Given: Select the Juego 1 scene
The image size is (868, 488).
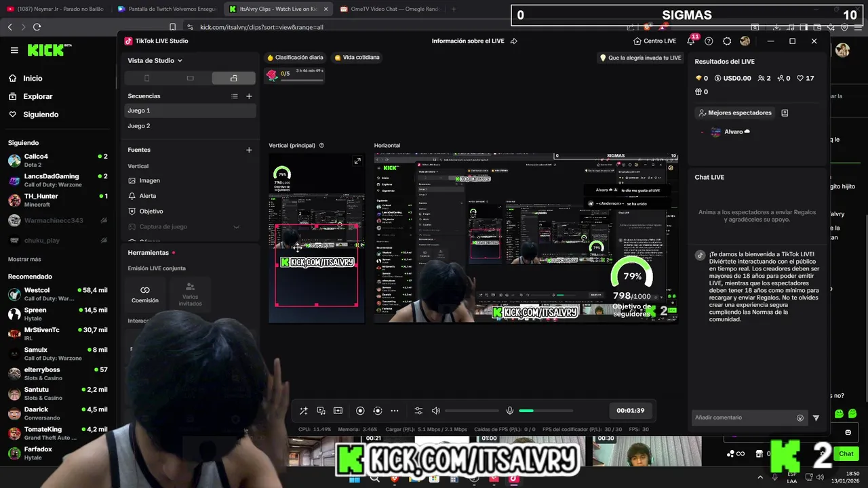Looking at the screenshot, I should click(190, 110).
